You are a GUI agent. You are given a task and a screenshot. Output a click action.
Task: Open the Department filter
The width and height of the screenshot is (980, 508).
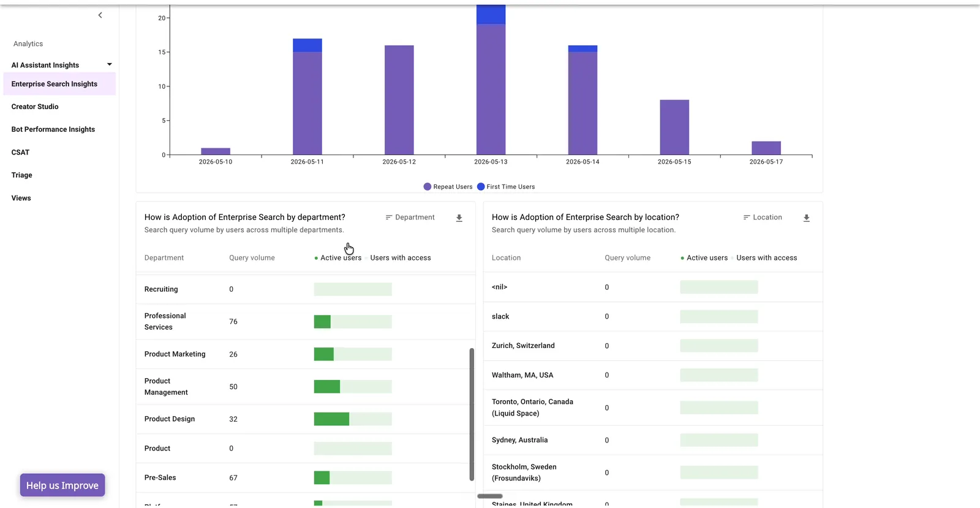[410, 218]
